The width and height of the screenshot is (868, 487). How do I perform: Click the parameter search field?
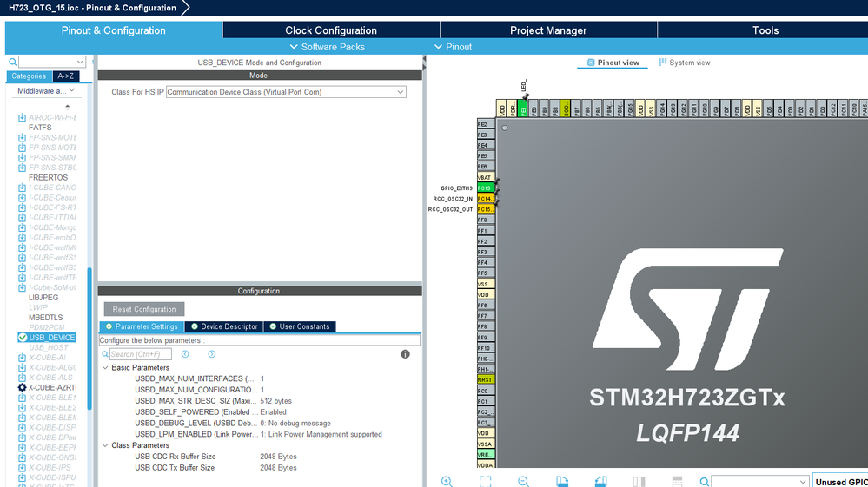(x=140, y=354)
